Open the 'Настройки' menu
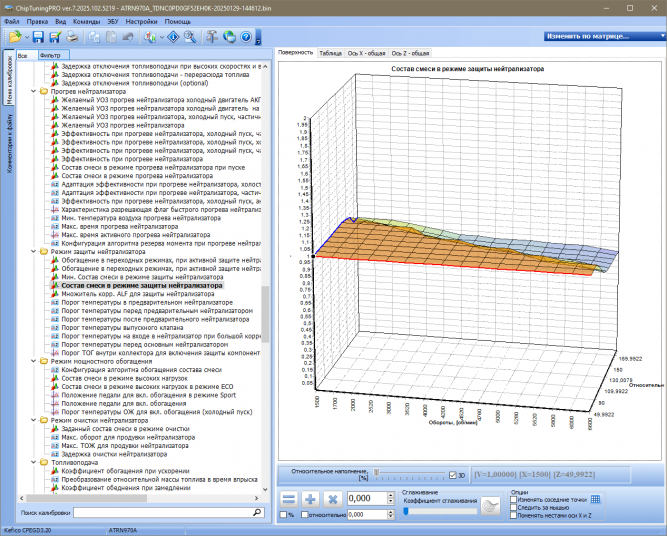This screenshot has height=536, width=667. point(142,21)
